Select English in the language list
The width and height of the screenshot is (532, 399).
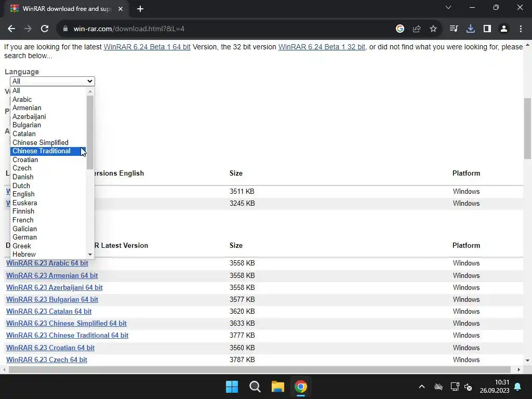[48, 194]
